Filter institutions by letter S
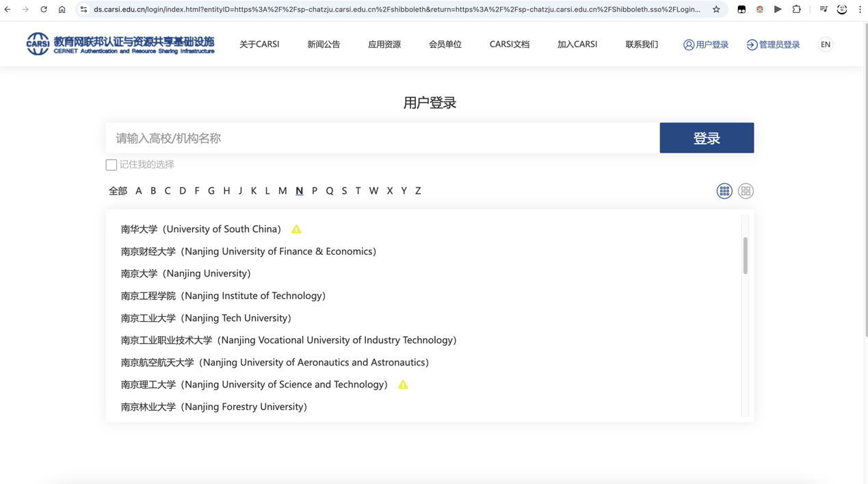 pyautogui.click(x=344, y=191)
